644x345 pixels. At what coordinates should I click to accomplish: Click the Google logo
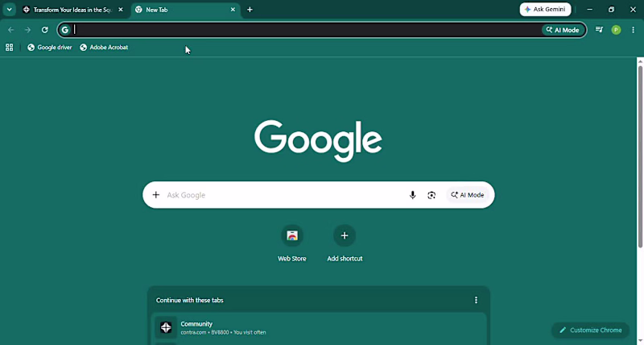(318, 140)
